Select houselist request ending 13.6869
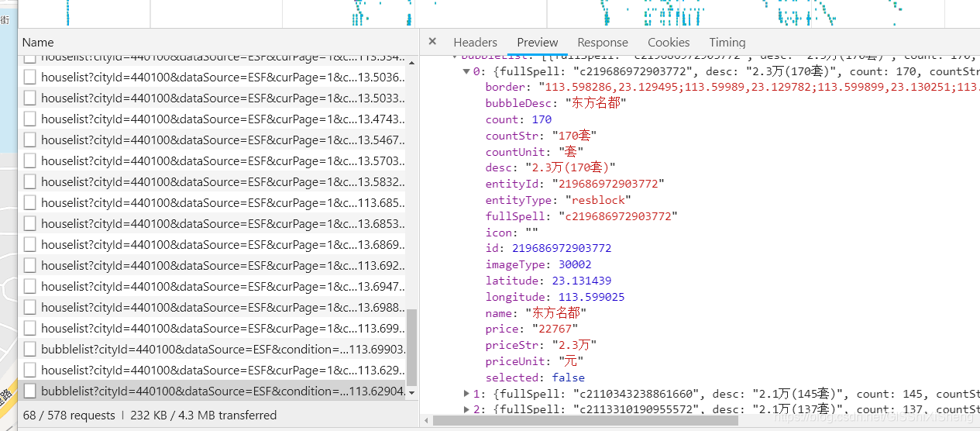Image resolution: width=980 pixels, height=431 pixels. pyautogui.click(x=212, y=245)
